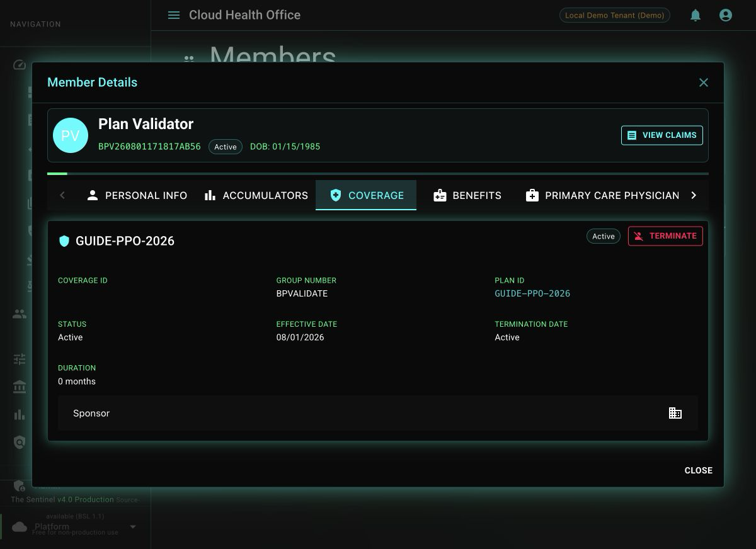Open the dashboard gauge icon in sidebar
This screenshot has width=756, height=549.
(20, 65)
